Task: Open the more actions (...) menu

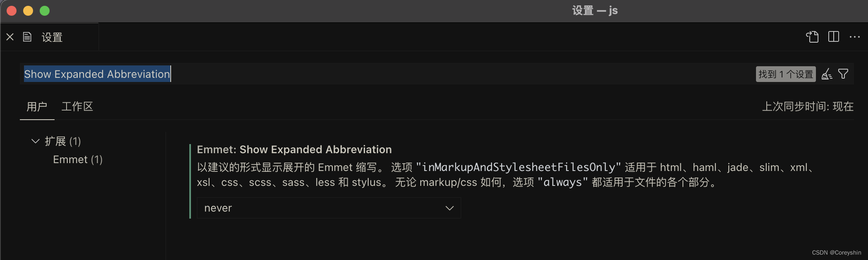Action: point(854,37)
